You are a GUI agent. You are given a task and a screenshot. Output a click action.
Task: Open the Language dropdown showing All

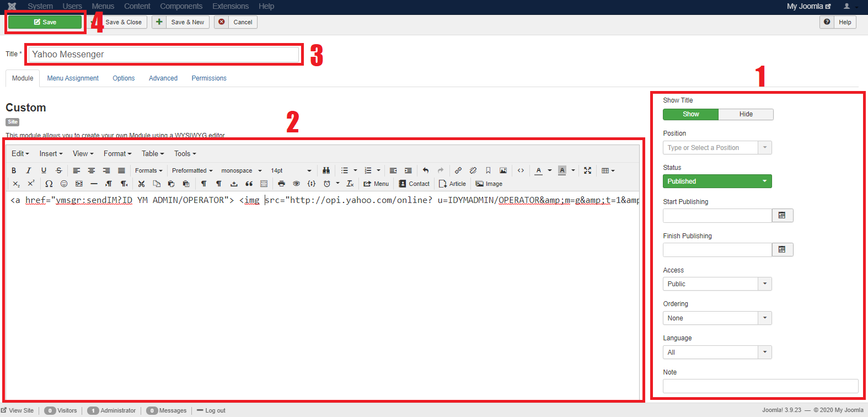pos(717,352)
